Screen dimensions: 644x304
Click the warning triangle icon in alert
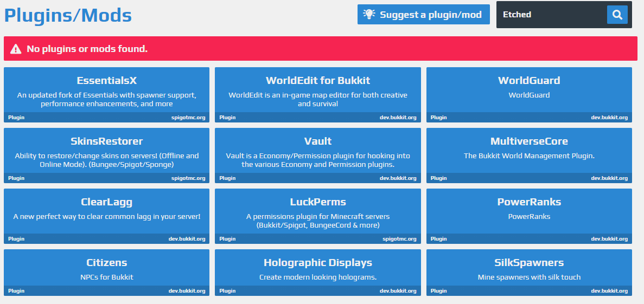16,49
